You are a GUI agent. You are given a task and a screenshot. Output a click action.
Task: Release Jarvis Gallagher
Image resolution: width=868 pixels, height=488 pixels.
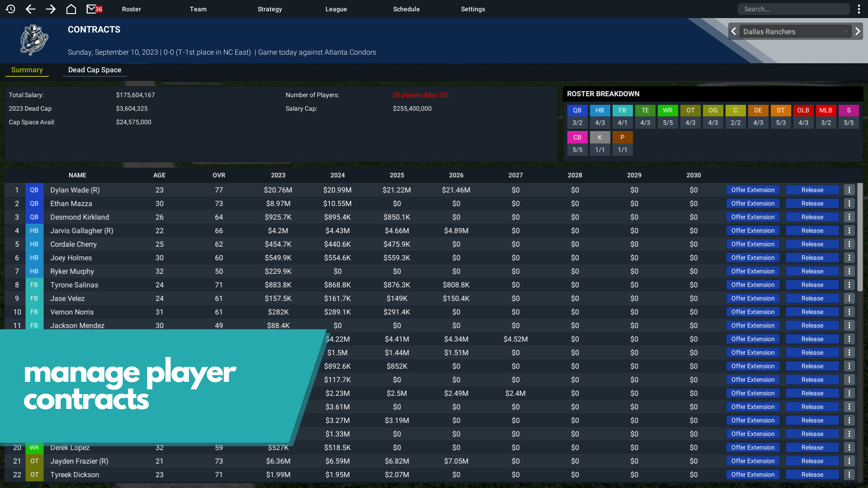[812, 231]
